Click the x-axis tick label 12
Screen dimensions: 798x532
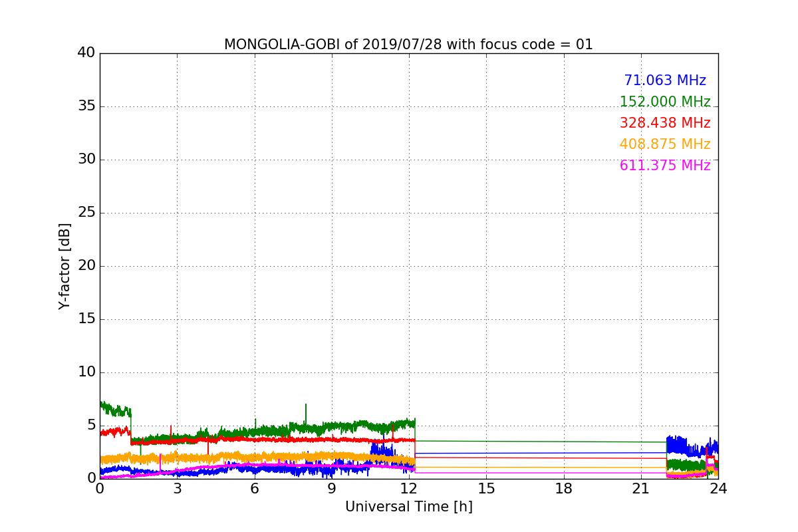[409, 488]
